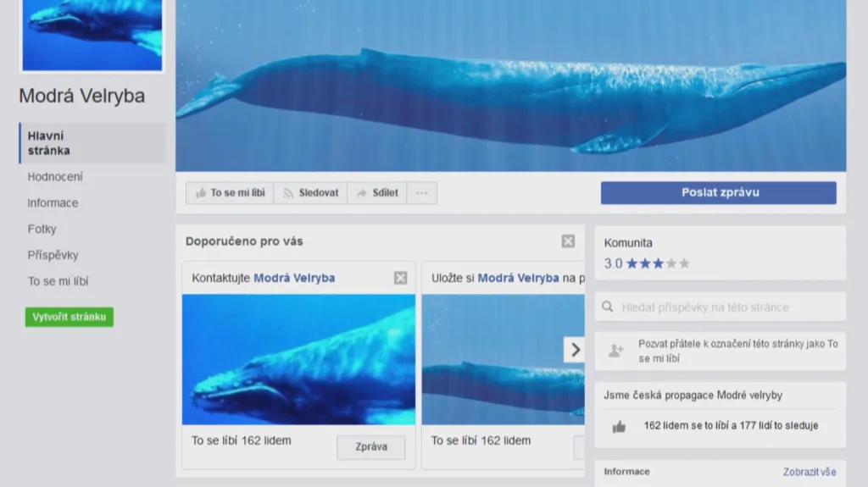This screenshot has height=487, width=868.
Task: Click the invite friends person icon
Action: coord(616,351)
